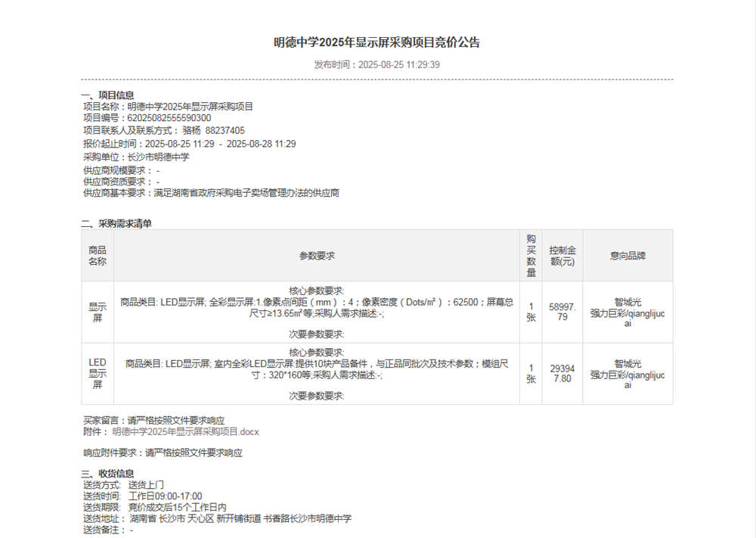This screenshot has width=756, height=538.
Task: Open attachment 明德中学2025年显示屏采购项目.docx
Action: pyautogui.click(x=186, y=432)
